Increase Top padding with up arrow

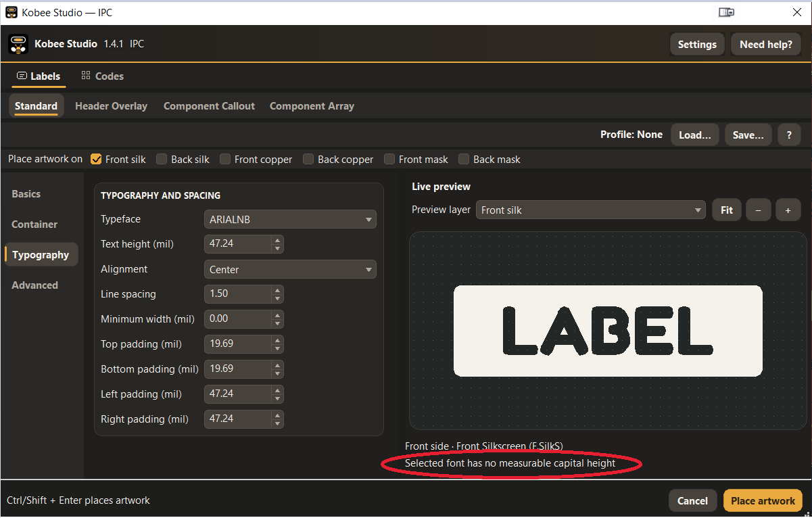277,339
